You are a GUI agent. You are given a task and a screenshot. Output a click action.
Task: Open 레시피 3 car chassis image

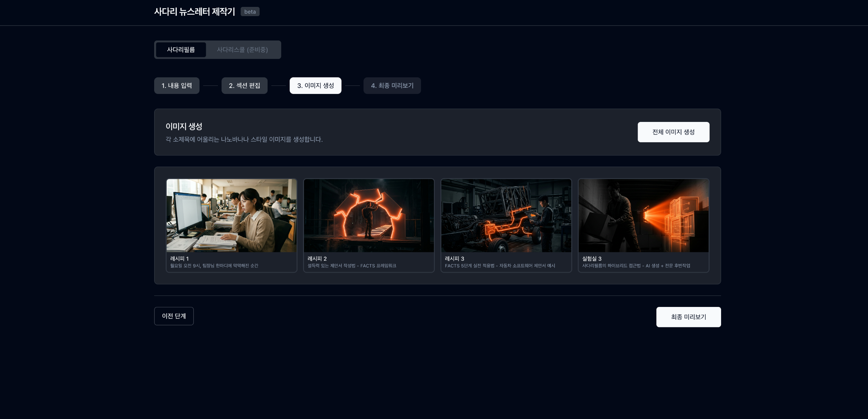point(506,216)
